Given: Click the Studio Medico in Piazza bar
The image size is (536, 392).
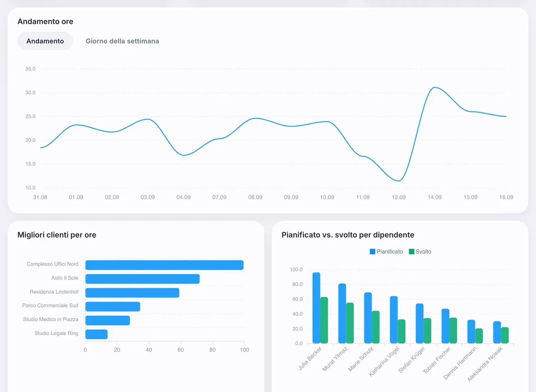Looking at the screenshot, I should 108,320.
